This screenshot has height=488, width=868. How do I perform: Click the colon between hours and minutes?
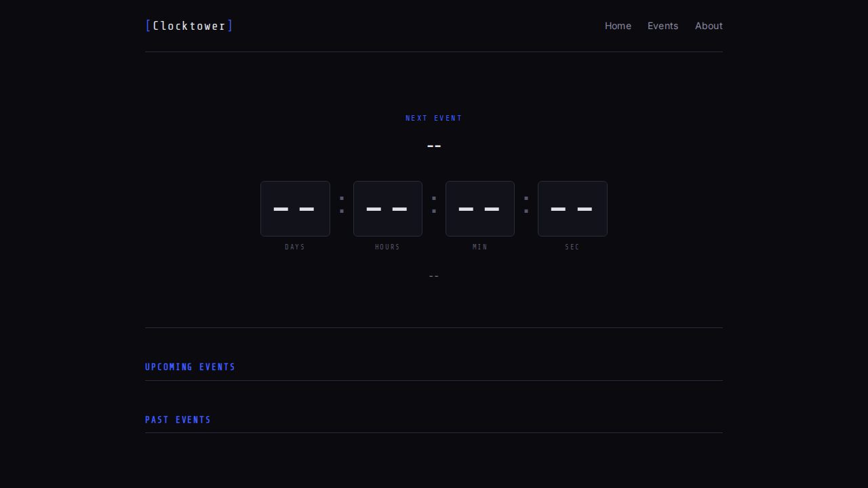click(434, 205)
